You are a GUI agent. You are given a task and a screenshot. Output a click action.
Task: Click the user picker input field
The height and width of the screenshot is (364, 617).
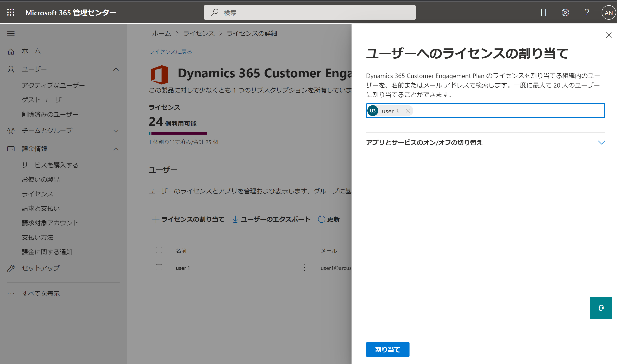click(x=485, y=111)
